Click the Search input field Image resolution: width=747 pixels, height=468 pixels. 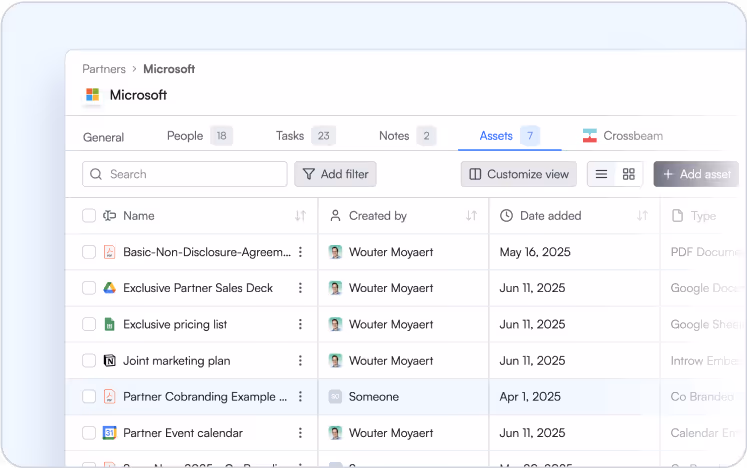coord(185,174)
